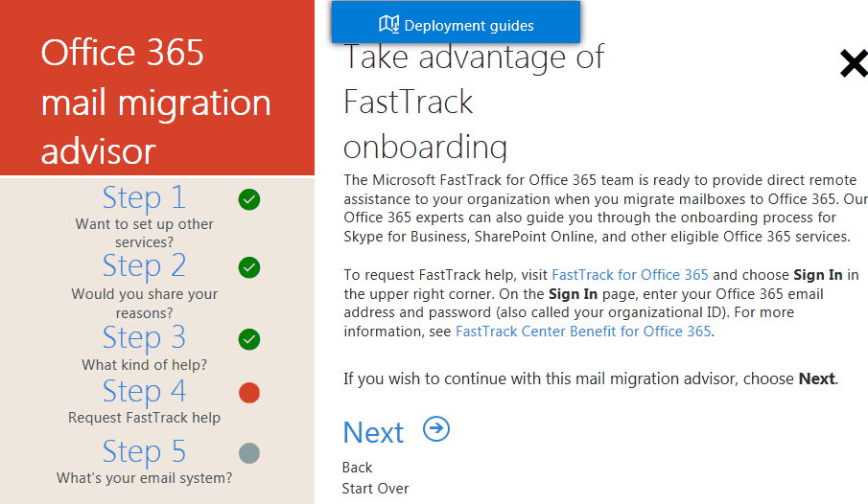Screen dimensions: 868x504
Task: Click the gray status dot for Step 5
Action: pyautogui.click(x=249, y=453)
